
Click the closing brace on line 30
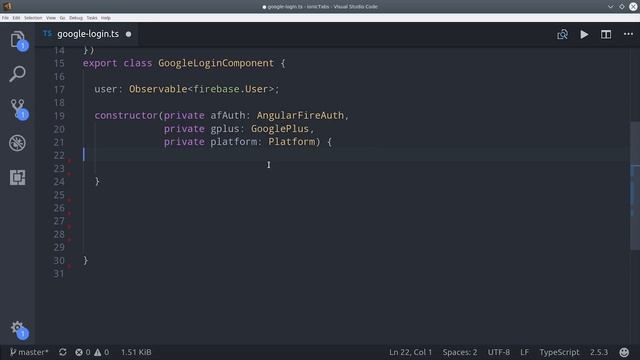(x=85, y=260)
